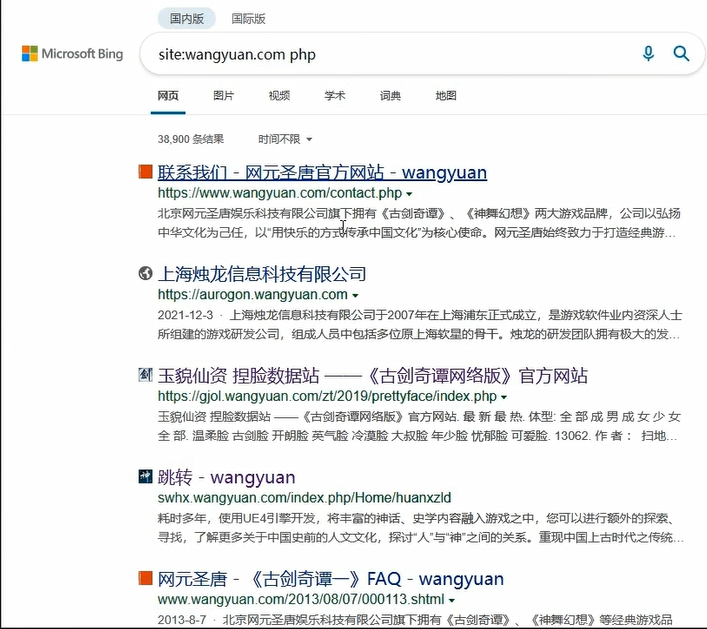Screen dimensions: 707x629
Task: Click the magnifying glass search icon
Action: 681,54
